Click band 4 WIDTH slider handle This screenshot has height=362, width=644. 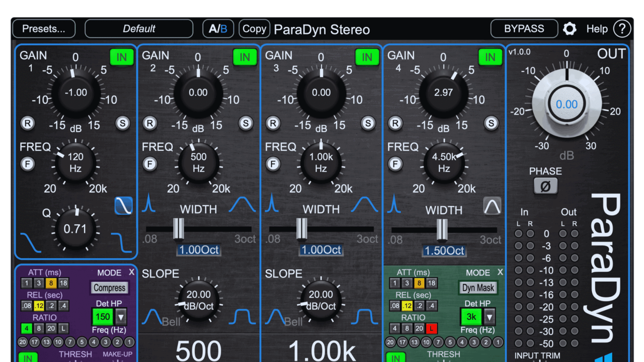tap(442, 229)
